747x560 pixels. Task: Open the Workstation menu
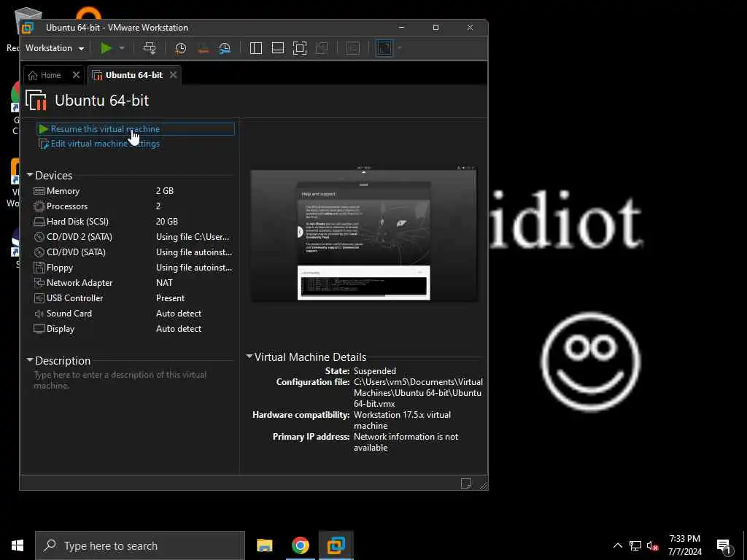tap(54, 48)
